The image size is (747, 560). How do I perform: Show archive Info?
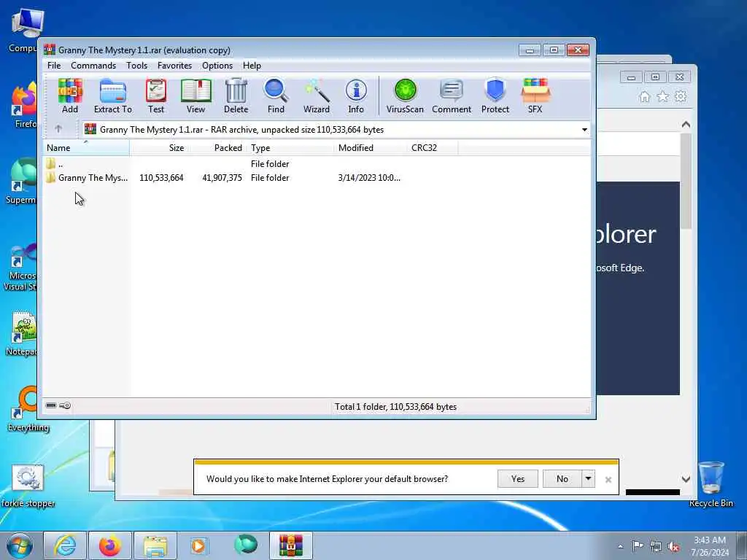tap(356, 96)
